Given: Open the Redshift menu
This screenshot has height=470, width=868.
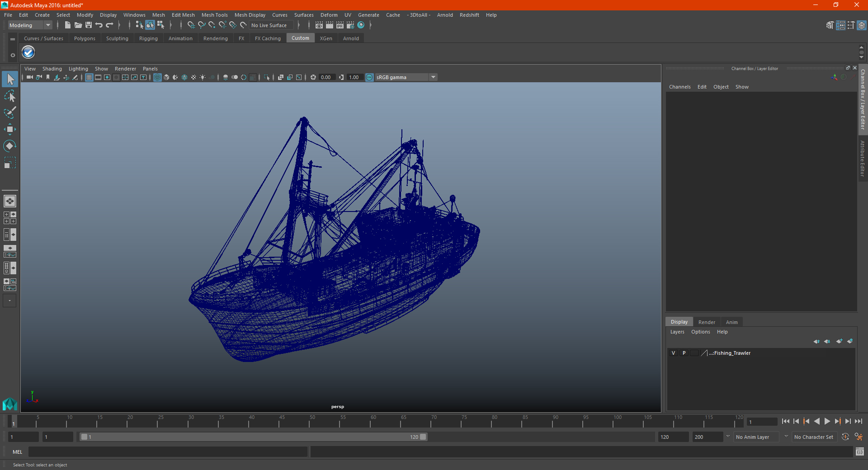Looking at the screenshot, I should [469, 15].
